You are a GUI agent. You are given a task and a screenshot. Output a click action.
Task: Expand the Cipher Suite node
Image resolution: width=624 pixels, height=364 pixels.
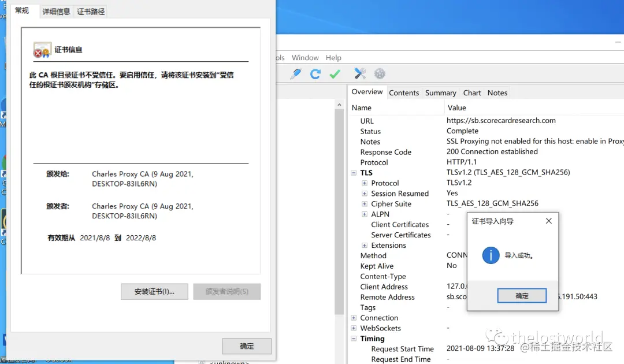click(364, 204)
